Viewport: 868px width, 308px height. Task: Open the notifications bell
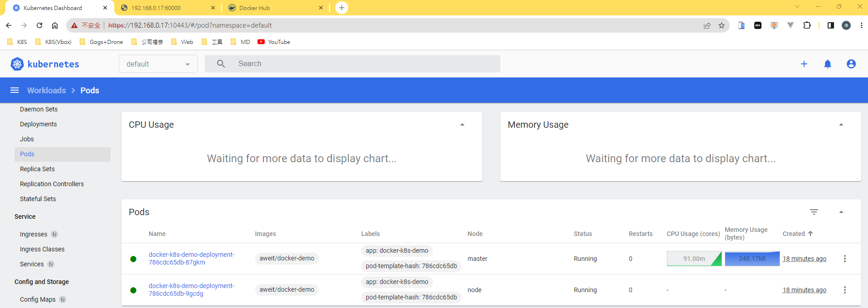pos(828,64)
